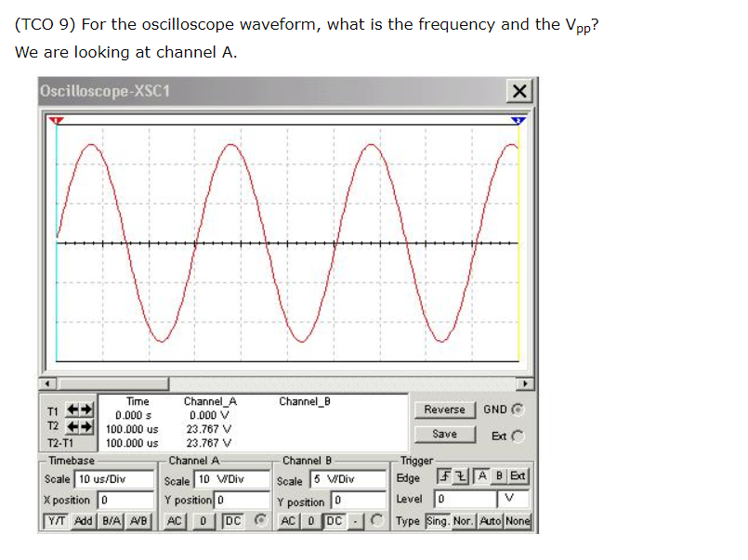Set trigger source to channel B
Viewport: 748px width, 560px height.
[x=498, y=475]
